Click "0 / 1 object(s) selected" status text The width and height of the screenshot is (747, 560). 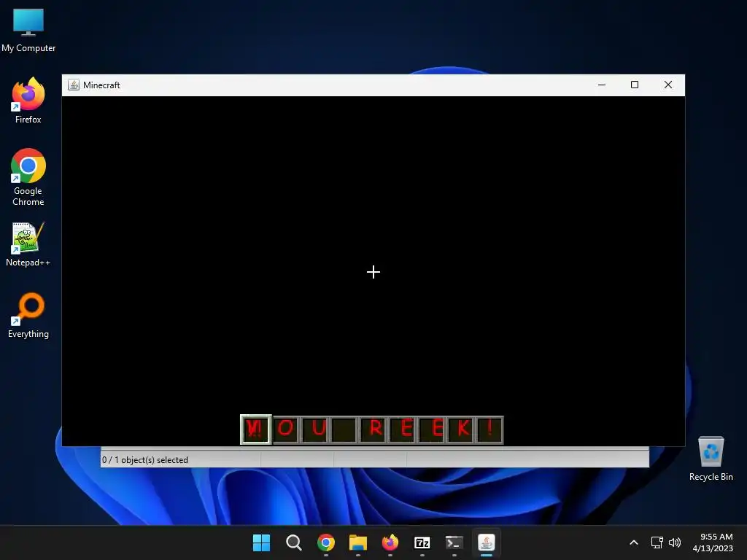click(x=145, y=460)
